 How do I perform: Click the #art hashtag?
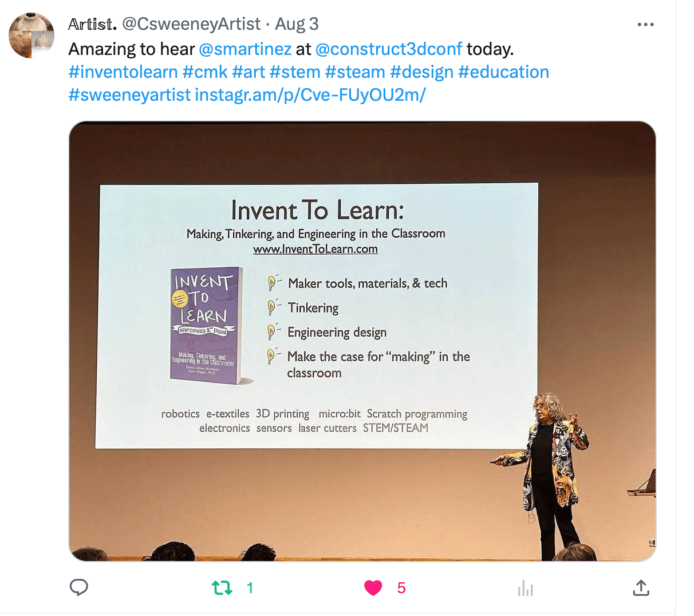249,72
